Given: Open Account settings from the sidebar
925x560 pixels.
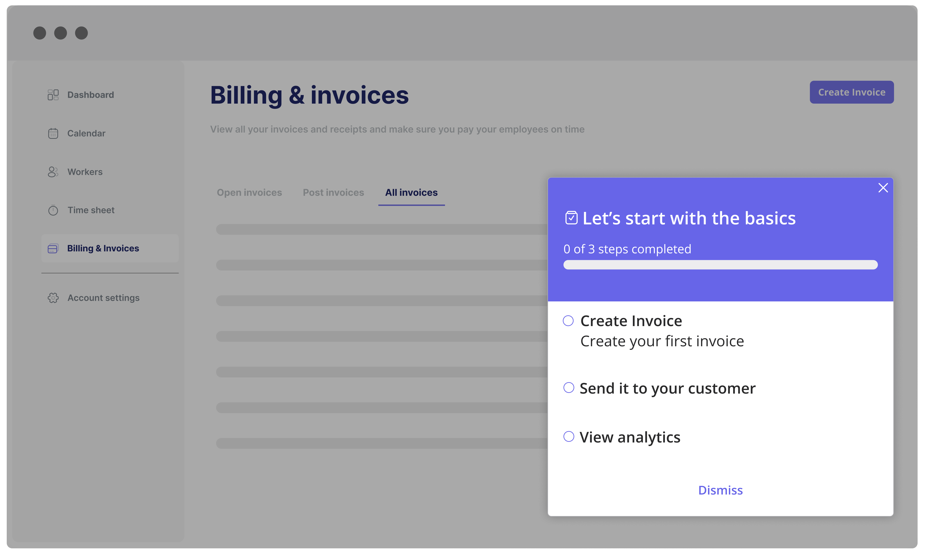Looking at the screenshot, I should click(x=103, y=298).
